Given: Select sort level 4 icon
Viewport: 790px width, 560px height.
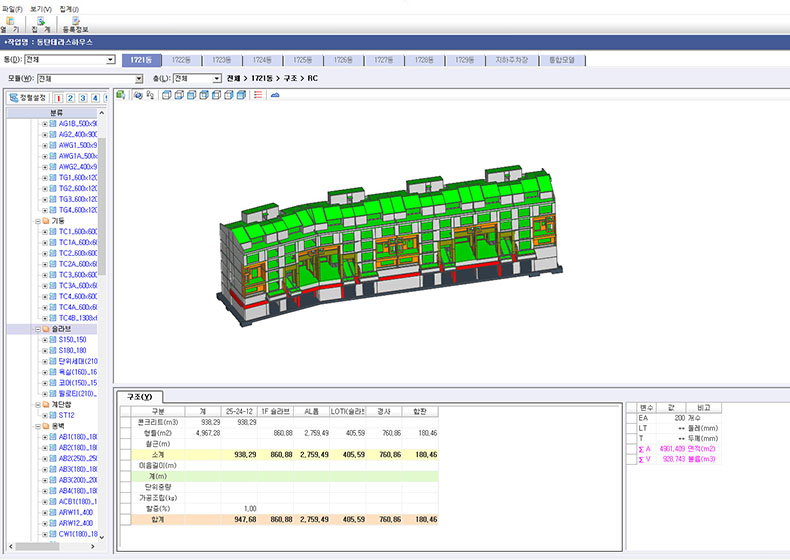Looking at the screenshot, I should coord(95,98).
